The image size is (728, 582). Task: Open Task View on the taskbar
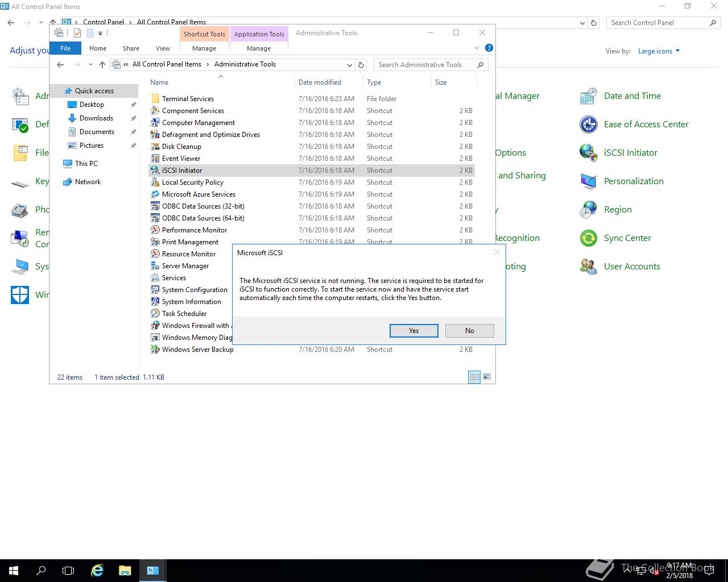[x=68, y=571]
